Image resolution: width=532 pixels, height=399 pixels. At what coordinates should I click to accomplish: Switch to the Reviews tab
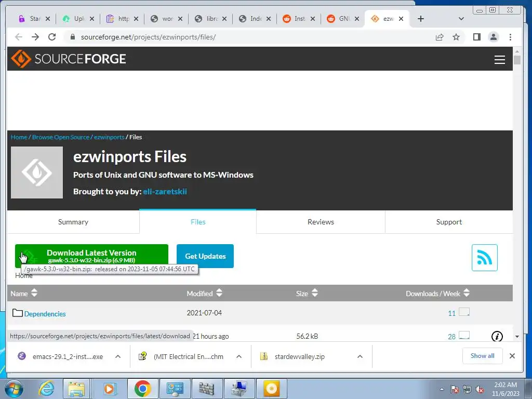pyautogui.click(x=321, y=222)
